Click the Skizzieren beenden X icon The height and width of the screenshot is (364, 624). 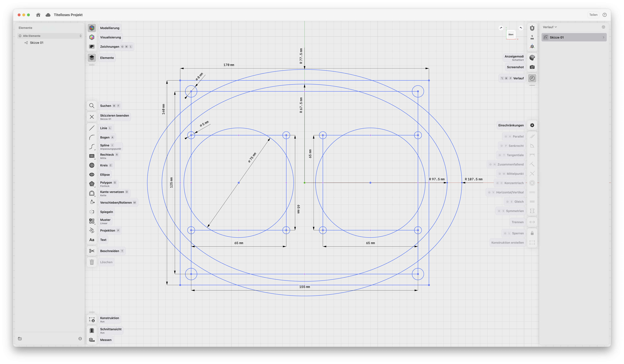pos(92,117)
